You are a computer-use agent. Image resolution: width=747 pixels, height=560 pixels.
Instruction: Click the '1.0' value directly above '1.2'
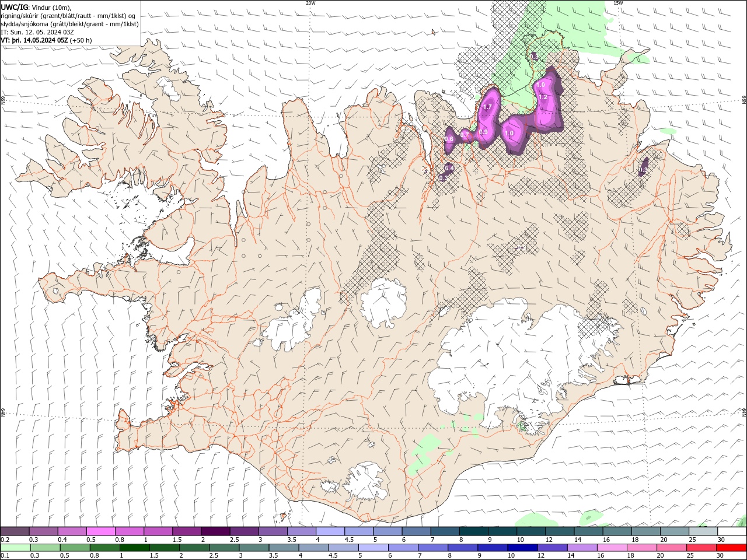point(540,85)
